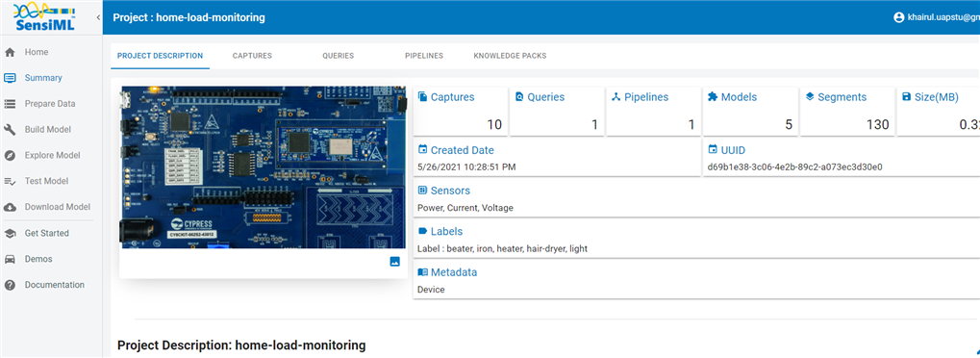Click the Models puzzle piece icon

pyautogui.click(x=713, y=97)
